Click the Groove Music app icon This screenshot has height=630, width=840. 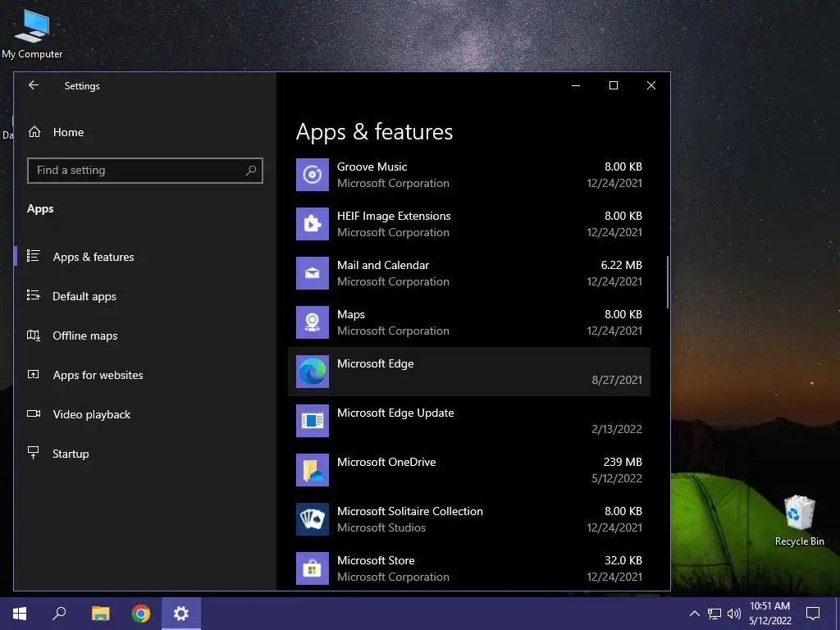pos(313,175)
